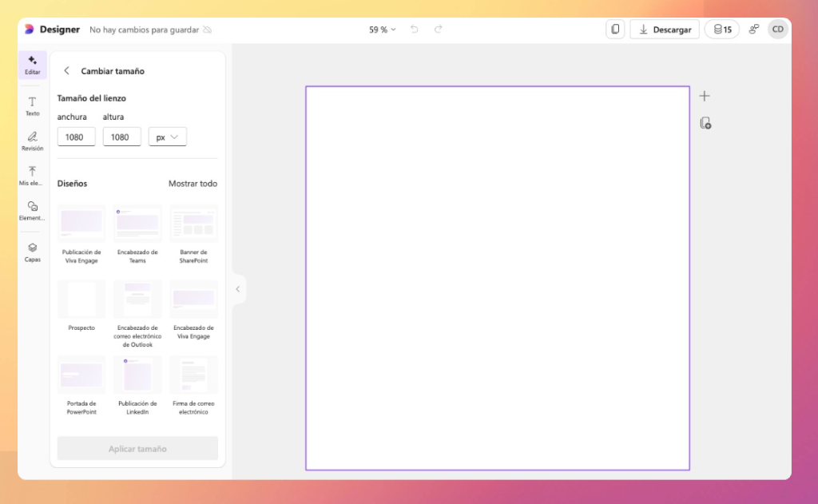Expand the 59 % zoom dropdown
818x504 pixels.
pos(382,30)
